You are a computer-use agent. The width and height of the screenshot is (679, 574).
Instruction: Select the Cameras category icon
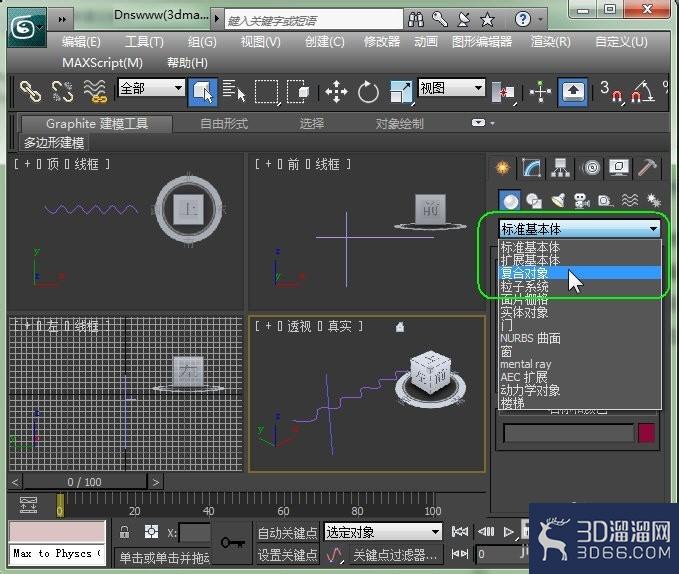582,201
